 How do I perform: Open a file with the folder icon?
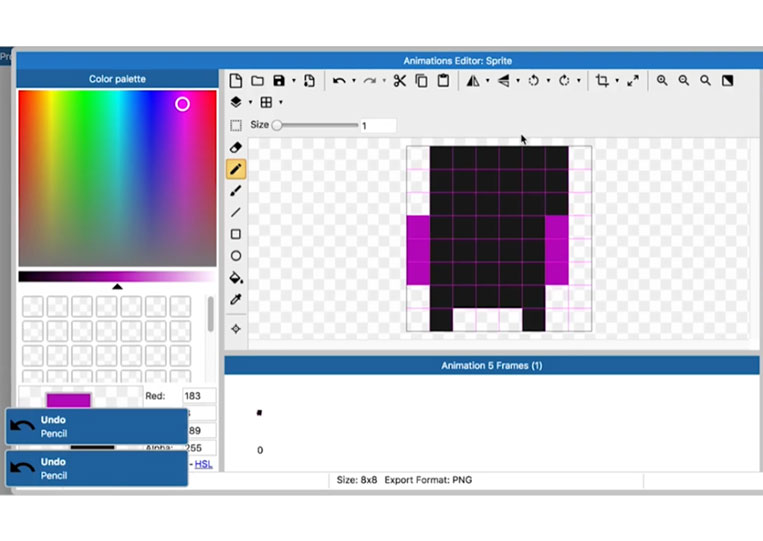(257, 81)
